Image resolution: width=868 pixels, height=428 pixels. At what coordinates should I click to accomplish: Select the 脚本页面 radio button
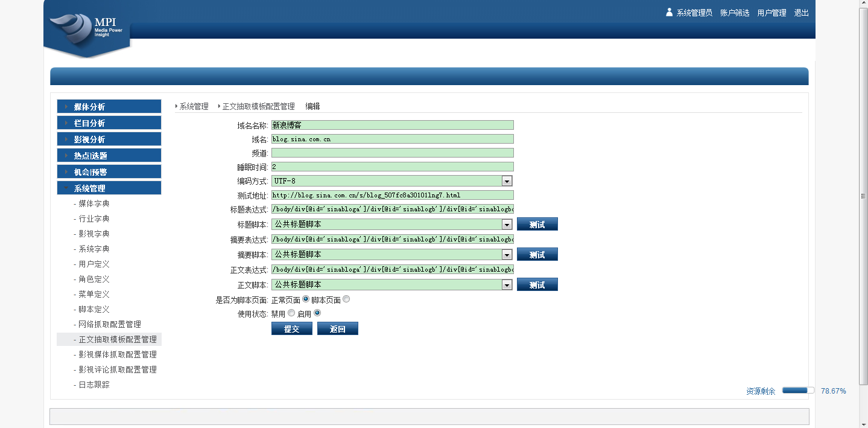(346, 299)
